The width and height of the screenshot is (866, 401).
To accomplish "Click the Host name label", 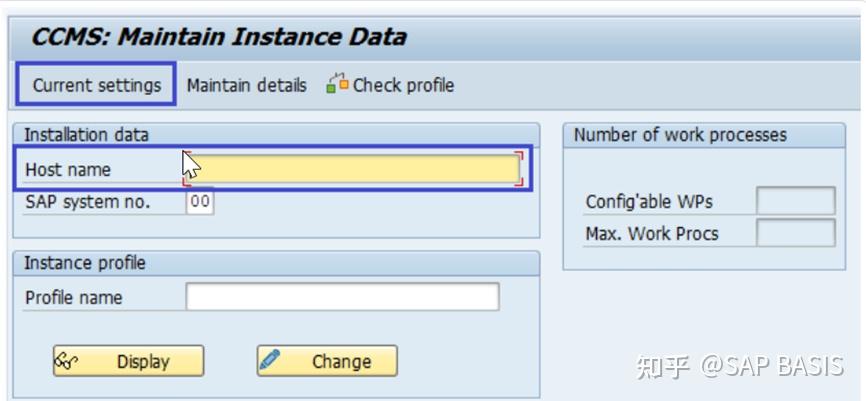I will pyautogui.click(x=68, y=170).
